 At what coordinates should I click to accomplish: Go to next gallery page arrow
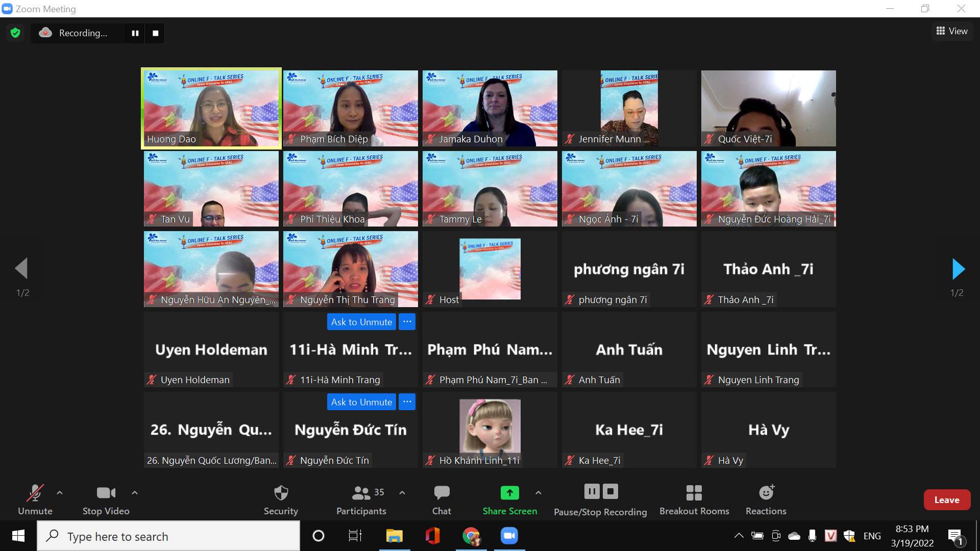(958, 269)
